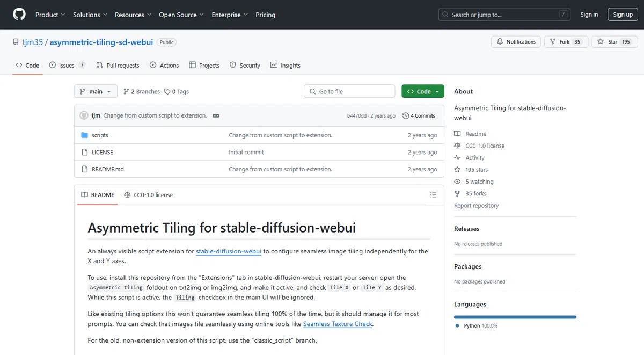Open the Resources menu dropdown

[133, 15]
